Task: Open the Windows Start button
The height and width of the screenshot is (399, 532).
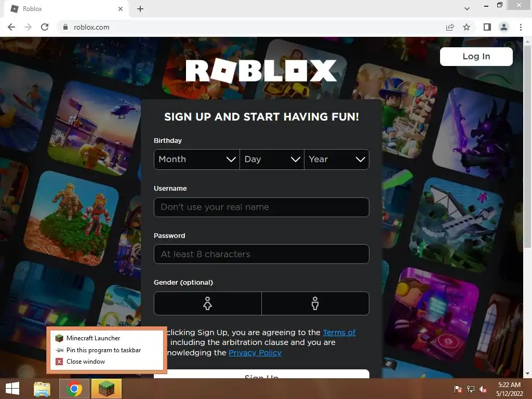Action: (12, 389)
